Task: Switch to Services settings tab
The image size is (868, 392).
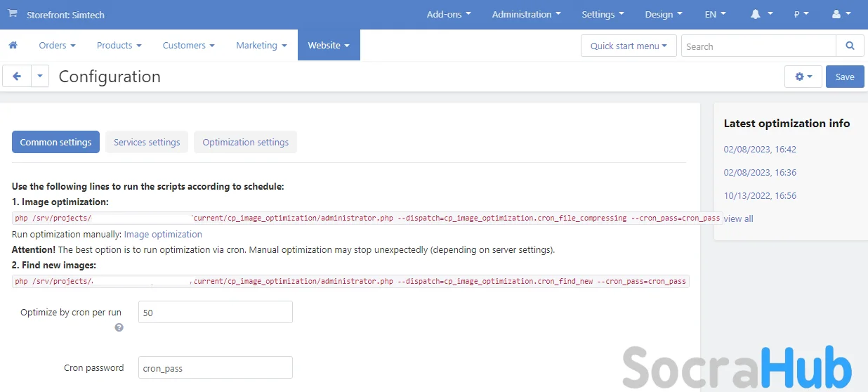Action: coord(147,142)
